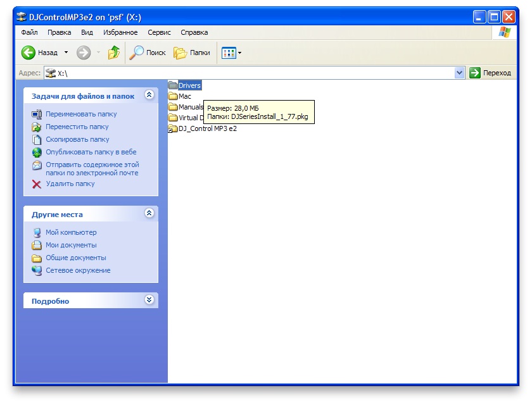The width and height of the screenshot is (532, 405).
Task: Expand the Подробно details panel
Action: (x=149, y=299)
